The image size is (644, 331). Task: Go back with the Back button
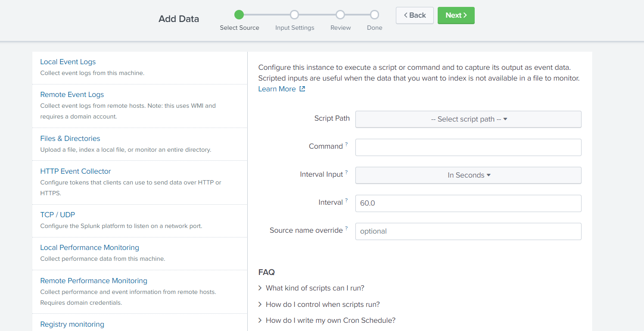coord(414,16)
